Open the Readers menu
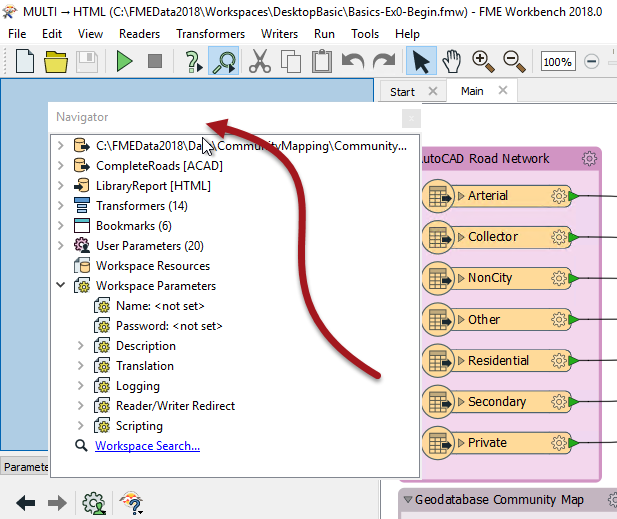Image resolution: width=617 pixels, height=519 pixels. tap(139, 34)
